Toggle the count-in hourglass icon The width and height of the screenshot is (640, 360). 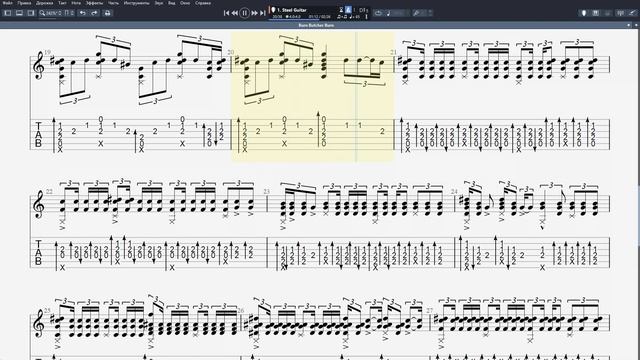coord(341,9)
